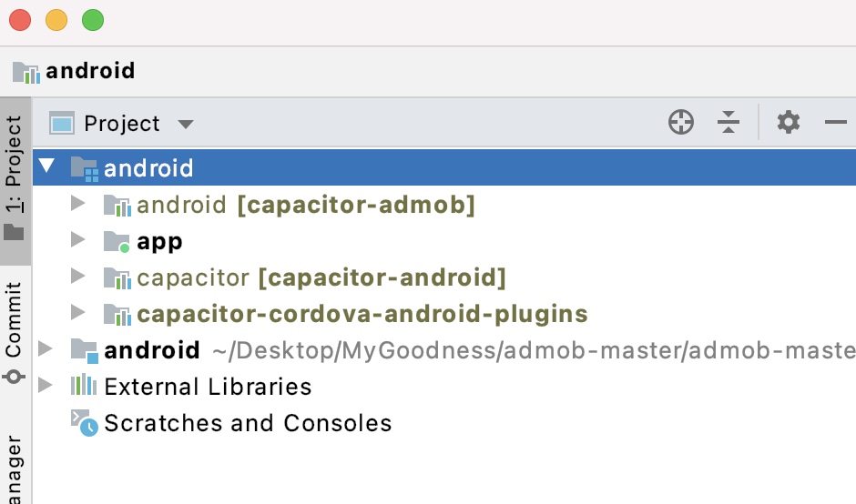Viewport: 856px width, 504px height.
Task: Select capacitor-cordova-android-plugins tree item
Action: [362, 314]
